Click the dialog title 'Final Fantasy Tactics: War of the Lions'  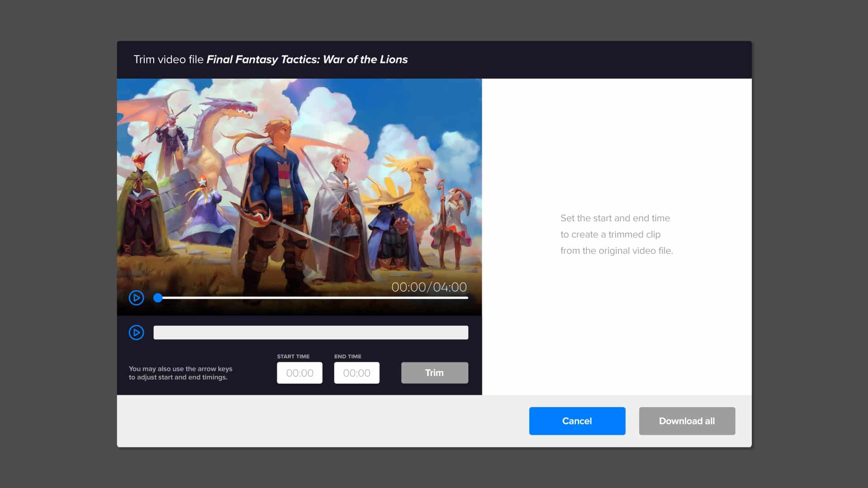(x=307, y=60)
